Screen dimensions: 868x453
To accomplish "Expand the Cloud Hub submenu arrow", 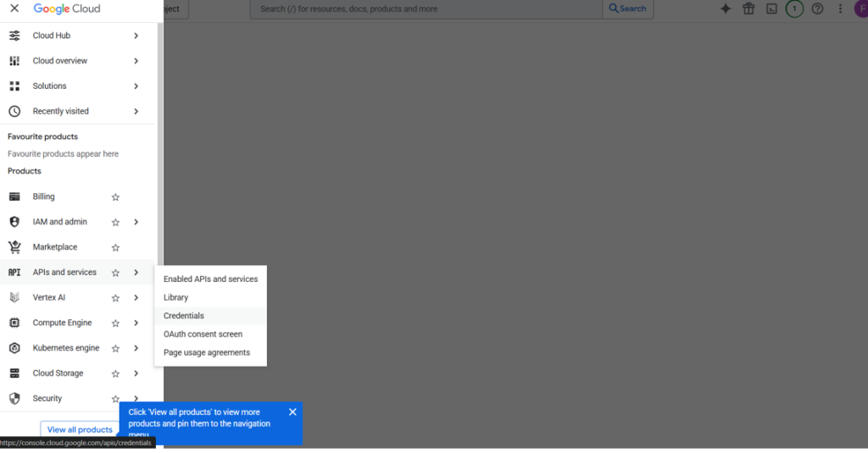I will (136, 36).
